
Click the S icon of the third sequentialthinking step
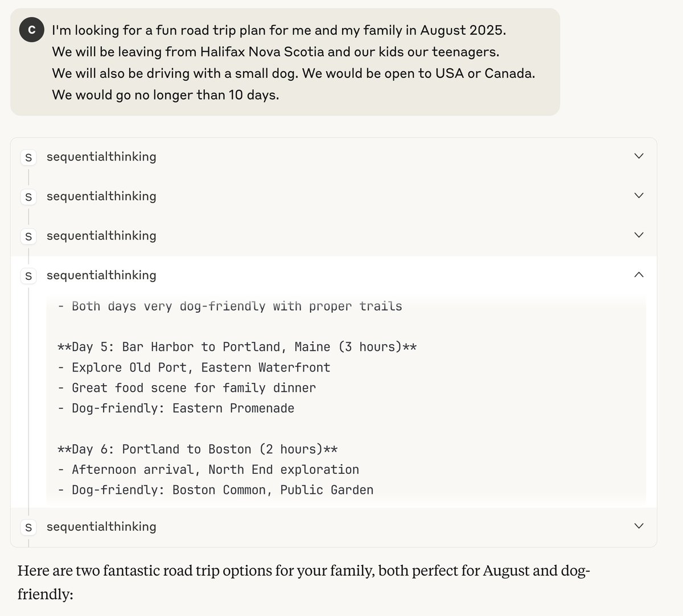[28, 236]
